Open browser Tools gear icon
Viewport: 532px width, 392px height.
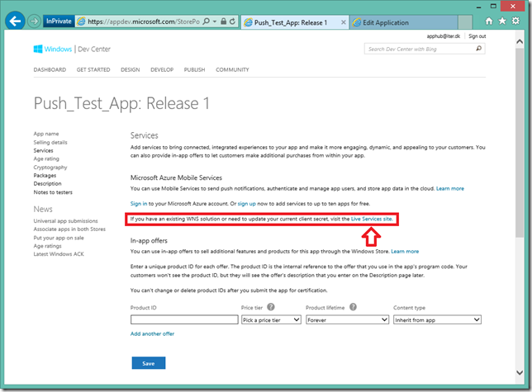click(x=515, y=21)
